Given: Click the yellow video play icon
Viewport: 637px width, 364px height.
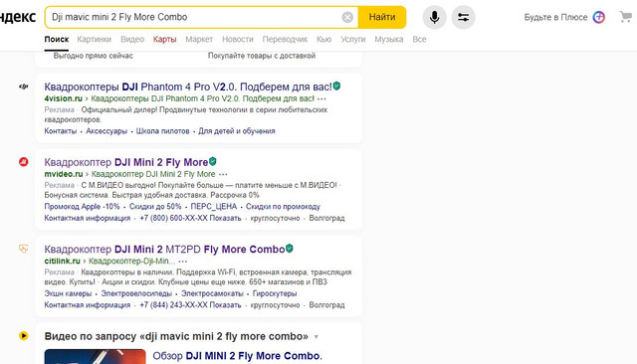Looking at the screenshot, I should click(24, 335).
